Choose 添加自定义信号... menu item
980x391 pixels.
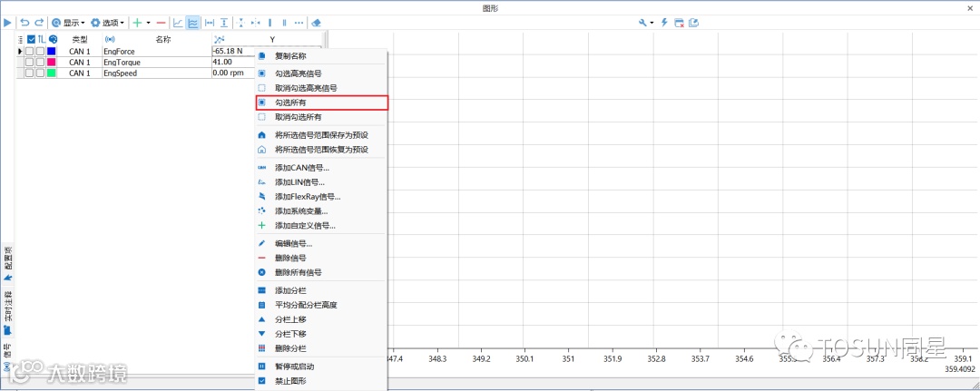click(x=321, y=226)
